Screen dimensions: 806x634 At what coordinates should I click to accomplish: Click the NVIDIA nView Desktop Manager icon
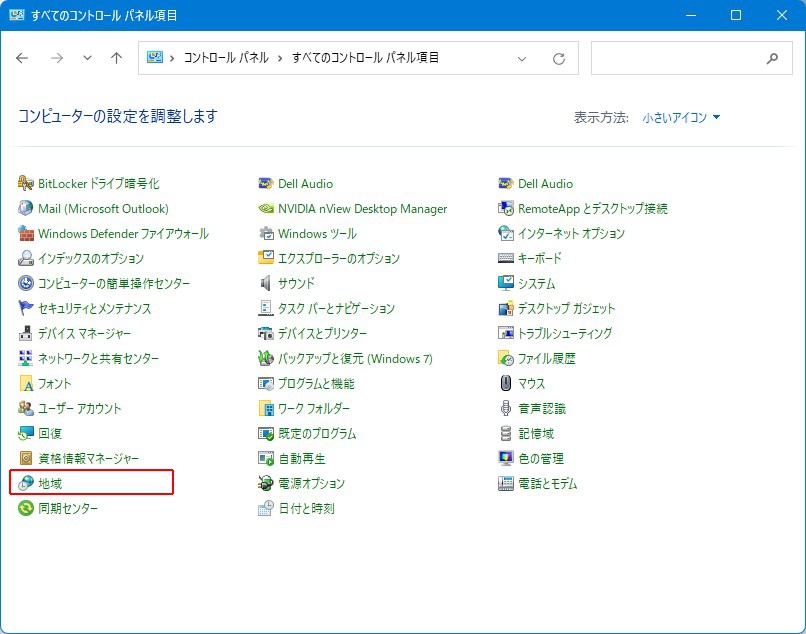[x=266, y=209]
